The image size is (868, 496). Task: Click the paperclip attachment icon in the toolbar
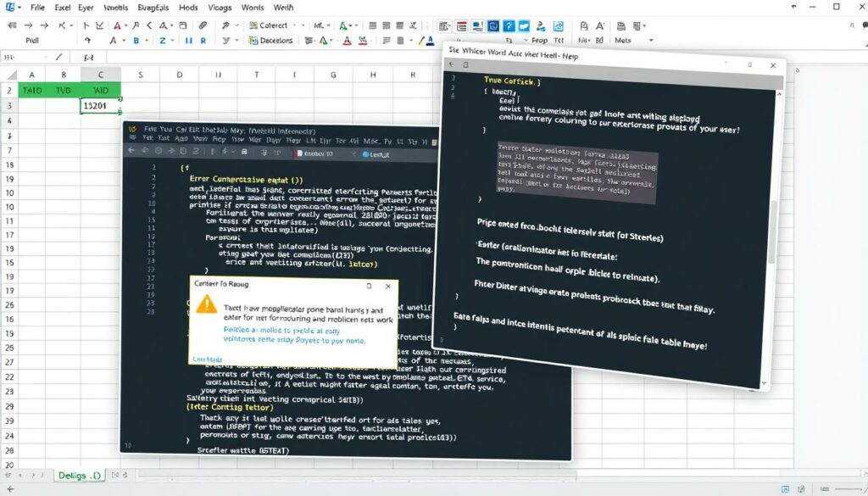pos(203,25)
